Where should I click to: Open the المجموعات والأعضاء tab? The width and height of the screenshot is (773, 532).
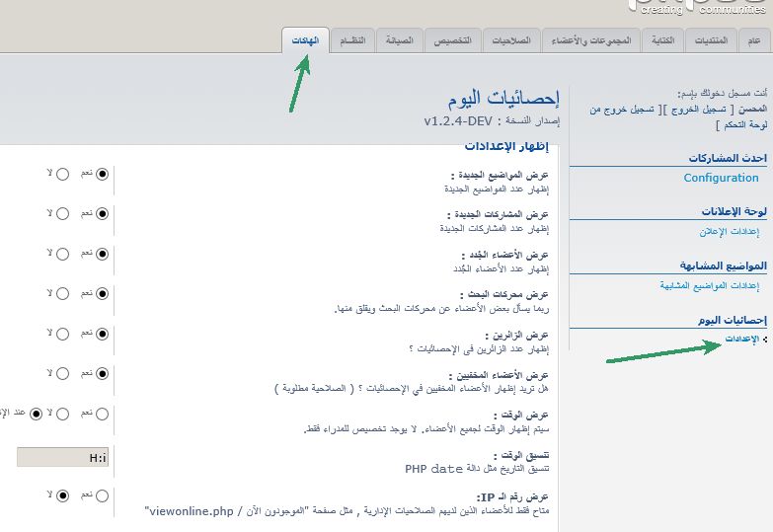click(x=589, y=41)
